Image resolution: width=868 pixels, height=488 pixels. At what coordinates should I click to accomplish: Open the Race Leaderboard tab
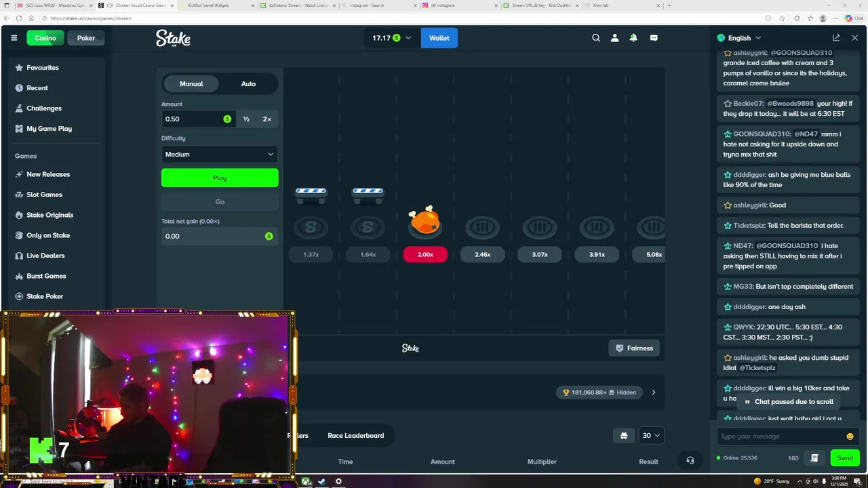click(355, 436)
